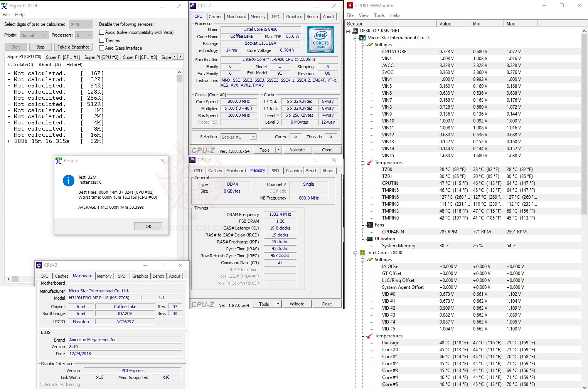The height and width of the screenshot is (389, 588).
Task: Click the Sensor column header in HWMonitor
Action: [391, 24]
